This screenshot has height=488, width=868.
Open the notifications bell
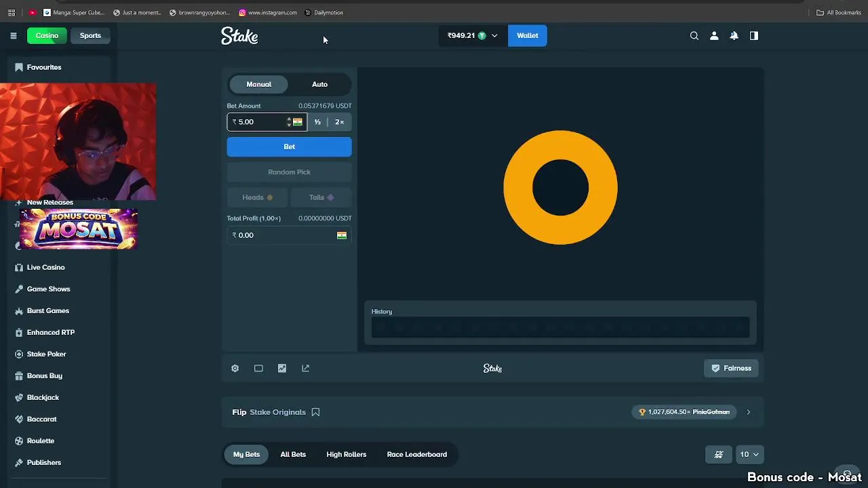tap(734, 36)
